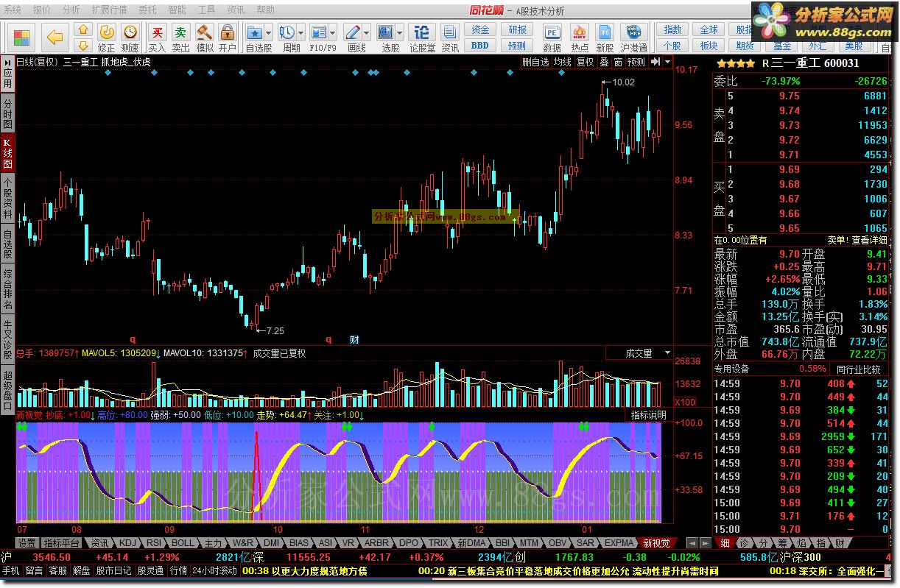Toggle the 财 finance panel tab
The height and width of the screenshot is (588, 900).
tap(840, 543)
